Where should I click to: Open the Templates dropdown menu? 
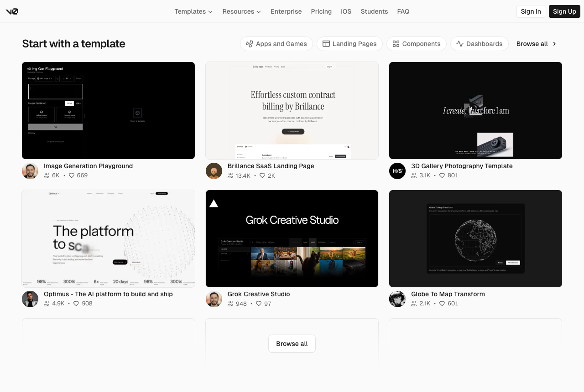pyautogui.click(x=193, y=11)
